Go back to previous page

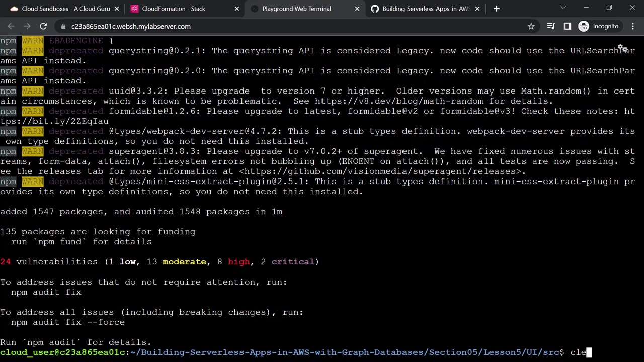point(11,26)
